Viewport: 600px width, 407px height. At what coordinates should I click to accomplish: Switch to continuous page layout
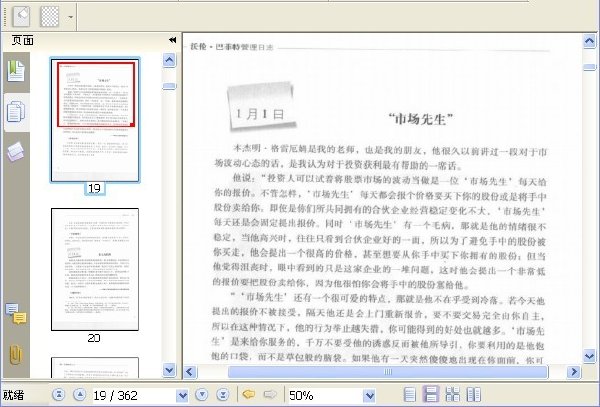click(431, 394)
